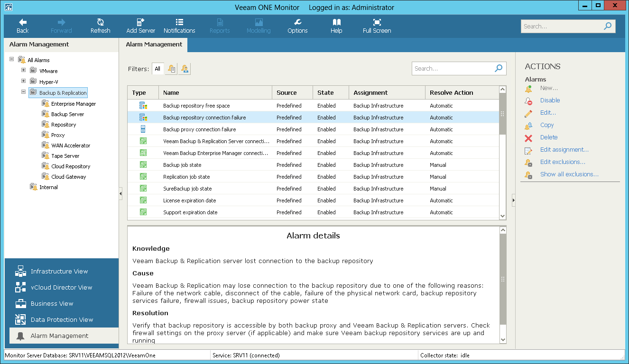Click the Backup job state type icon
This screenshot has height=364, width=629.
[x=143, y=164]
